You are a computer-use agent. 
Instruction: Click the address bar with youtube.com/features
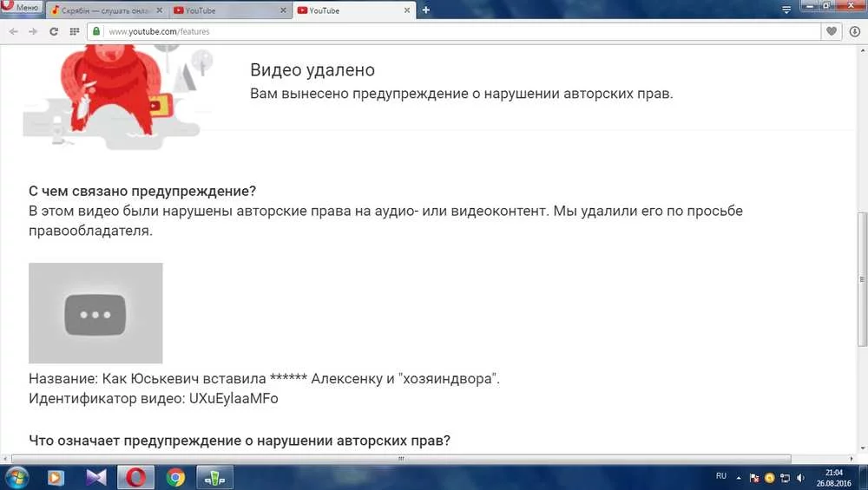(x=454, y=31)
